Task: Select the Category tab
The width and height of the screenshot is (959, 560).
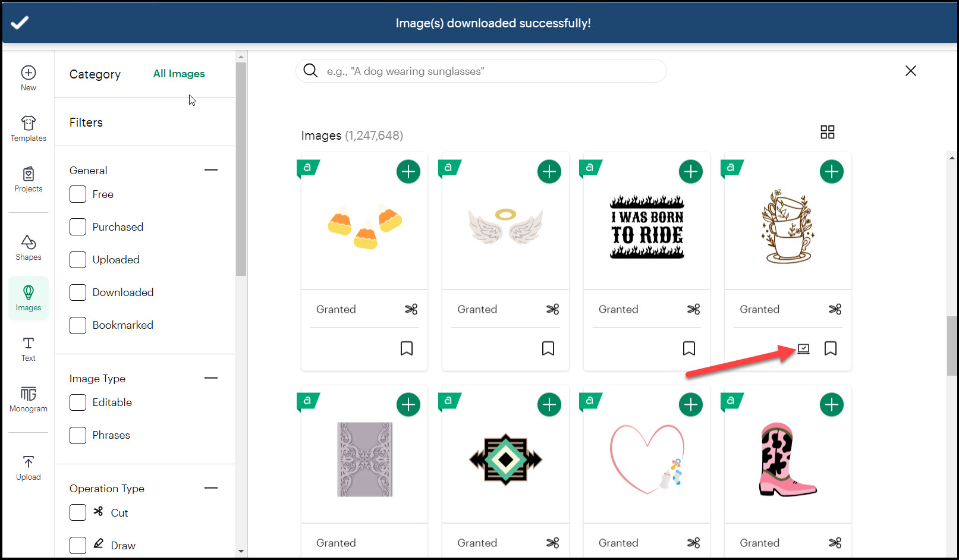Action: [95, 74]
